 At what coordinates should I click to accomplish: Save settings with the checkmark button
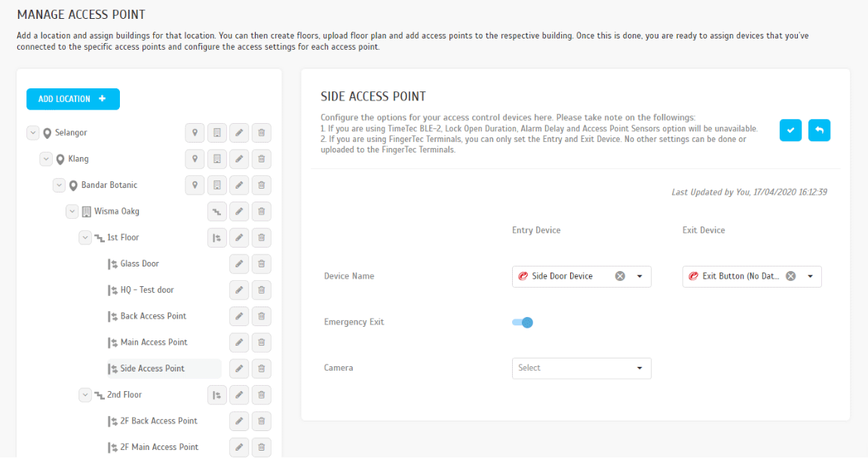790,131
